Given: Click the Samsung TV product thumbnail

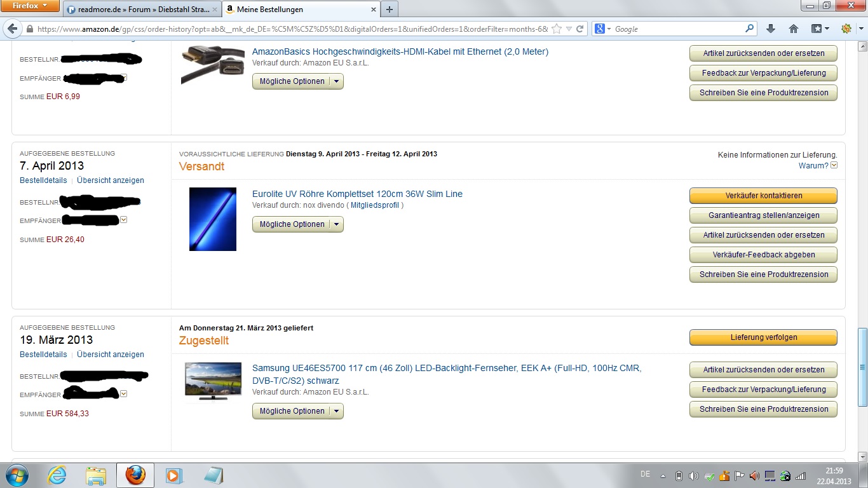Looking at the screenshot, I should 213,382.
